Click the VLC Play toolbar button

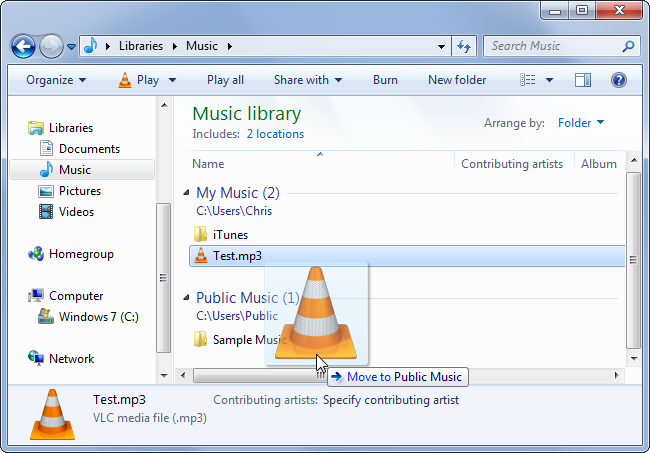(x=139, y=80)
